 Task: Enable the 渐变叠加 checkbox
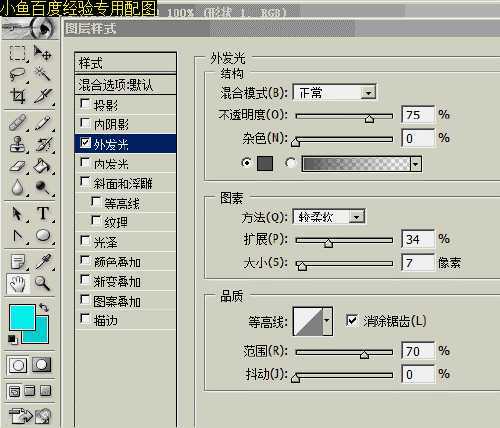click(x=85, y=280)
